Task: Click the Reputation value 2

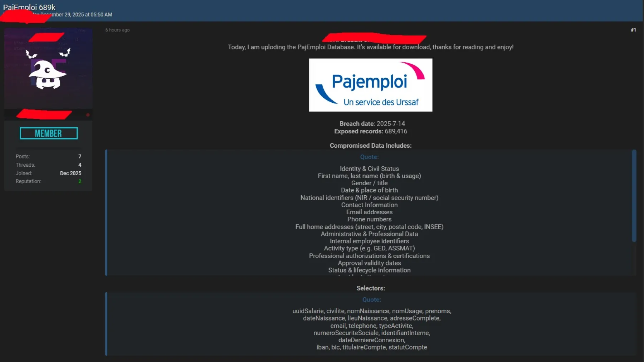Action: click(80, 181)
